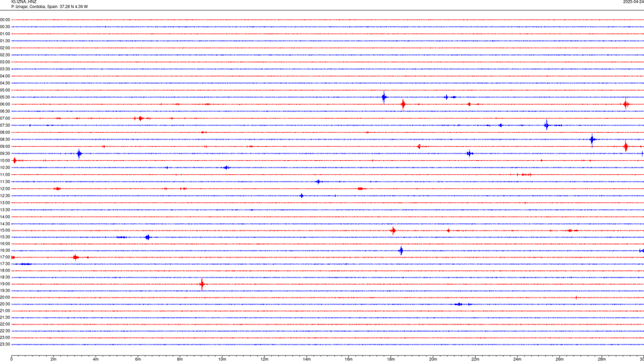This screenshot has height=362, width=644.
Task: Select the 21:00 trace label
Action: pyautogui.click(x=5, y=310)
